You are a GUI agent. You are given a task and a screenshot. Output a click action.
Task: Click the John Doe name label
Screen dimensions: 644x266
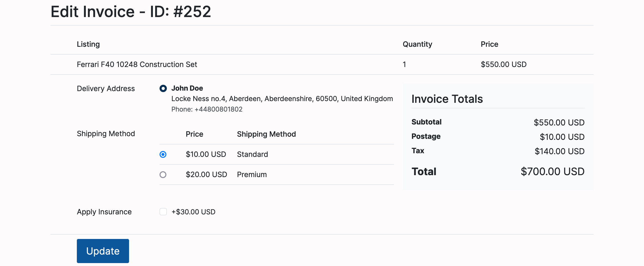pos(187,88)
